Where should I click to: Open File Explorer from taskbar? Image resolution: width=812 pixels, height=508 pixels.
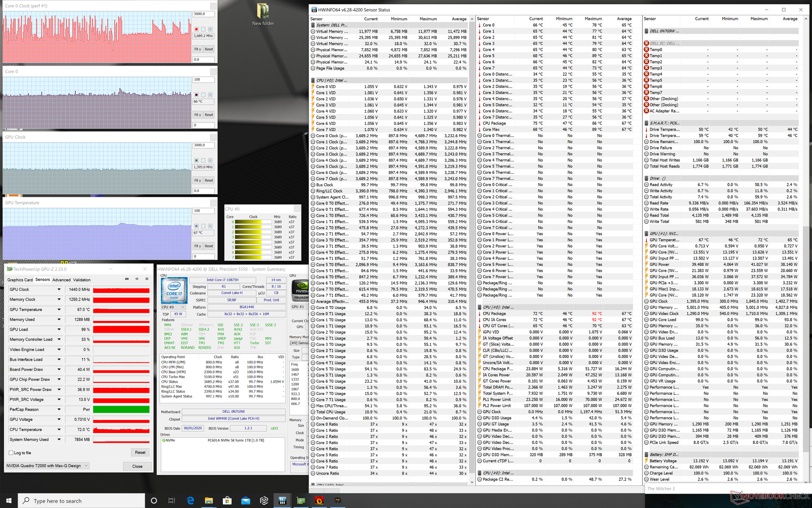click(208, 500)
